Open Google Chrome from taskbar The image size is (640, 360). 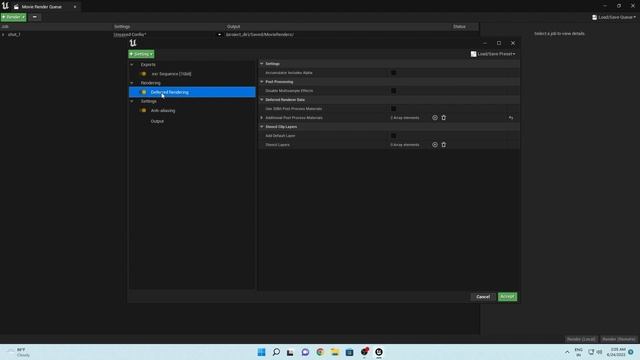pyautogui.click(x=320, y=352)
